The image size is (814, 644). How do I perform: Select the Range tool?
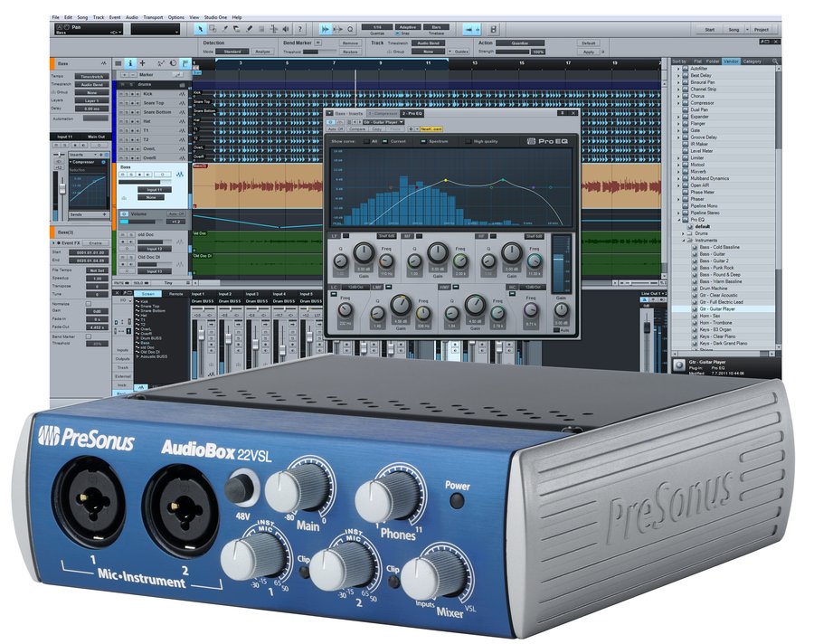[213, 30]
